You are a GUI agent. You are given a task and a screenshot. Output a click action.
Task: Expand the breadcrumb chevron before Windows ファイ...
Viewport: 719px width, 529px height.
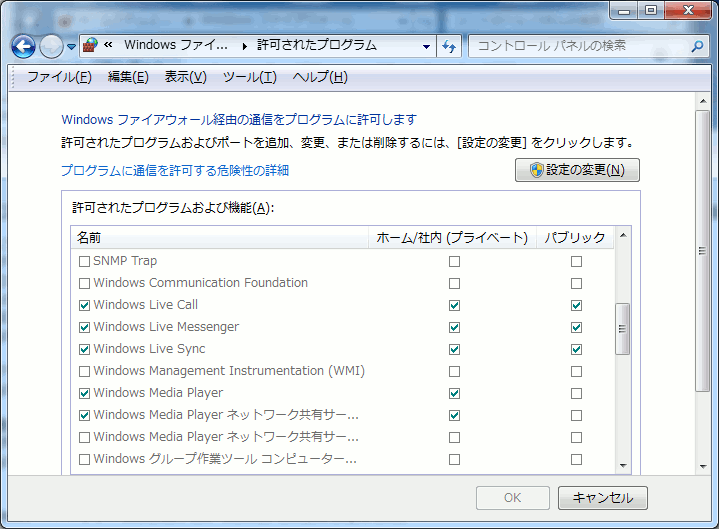[108, 46]
